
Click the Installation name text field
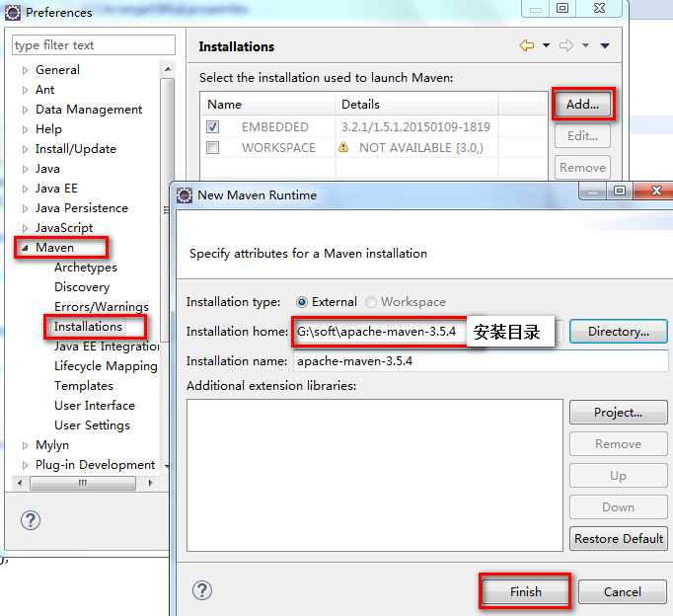(481, 361)
